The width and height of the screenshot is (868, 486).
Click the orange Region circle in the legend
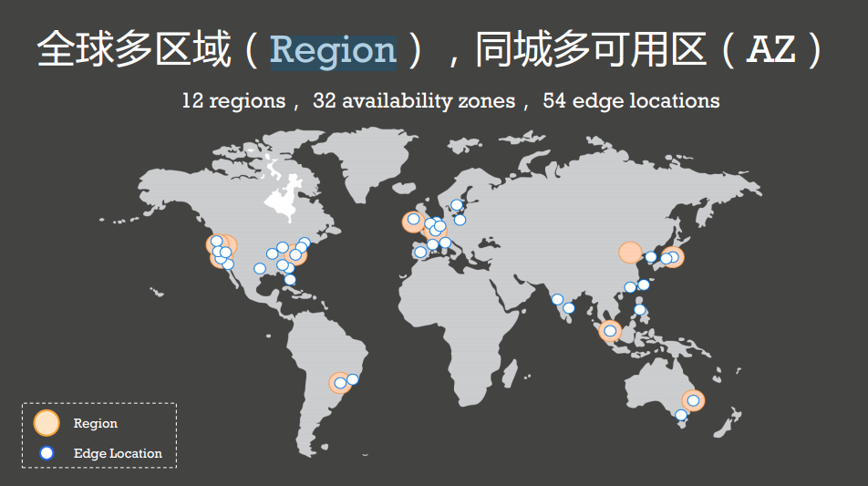pyautogui.click(x=46, y=423)
